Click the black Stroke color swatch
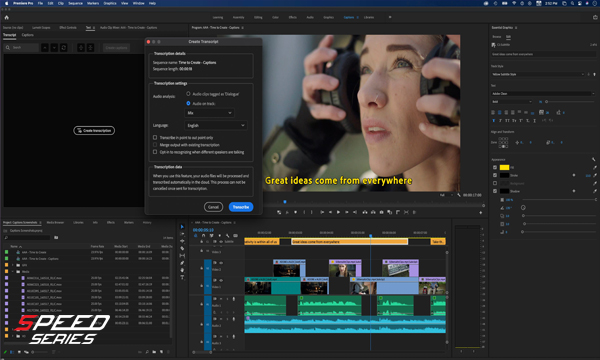The width and height of the screenshot is (600, 360). click(x=504, y=175)
